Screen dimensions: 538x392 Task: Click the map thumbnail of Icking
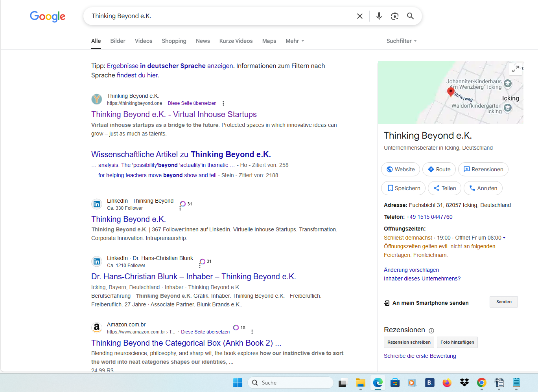[x=451, y=93]
